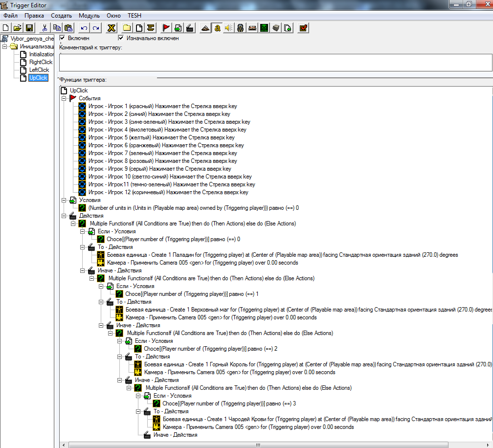The height and width of the screenshot is (448, 493).
Task: Add a new trigger comment icon
Action: pos(151,28)
